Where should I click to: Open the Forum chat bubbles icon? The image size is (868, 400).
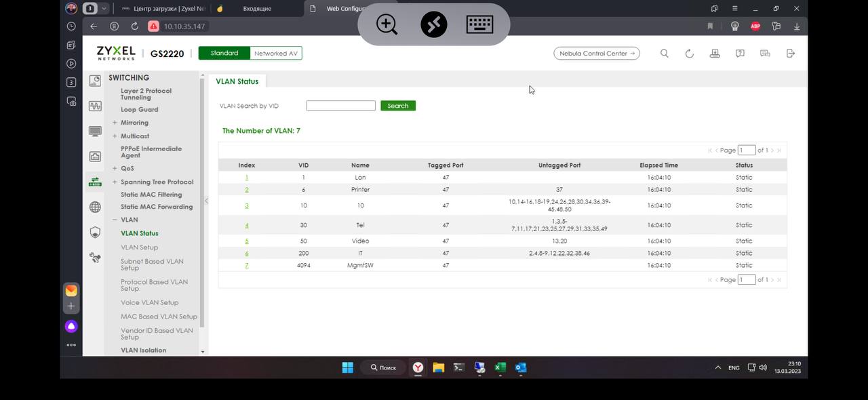[x=765, y=54]
